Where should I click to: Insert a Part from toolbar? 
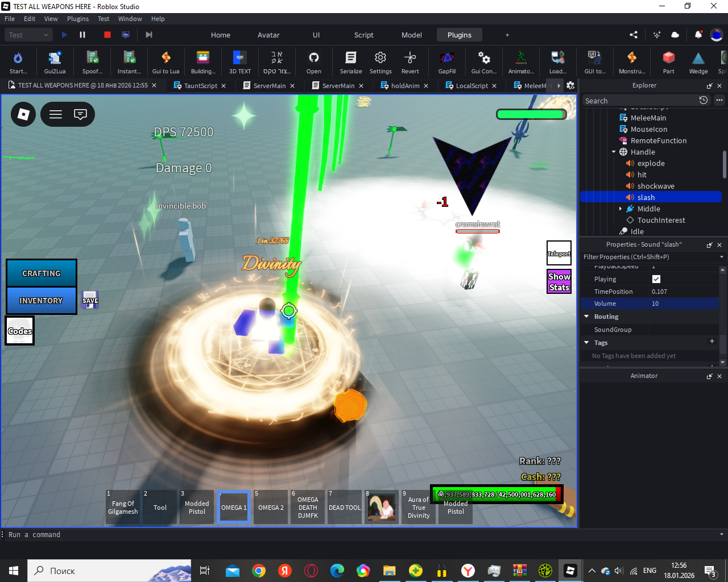(669, 62)
